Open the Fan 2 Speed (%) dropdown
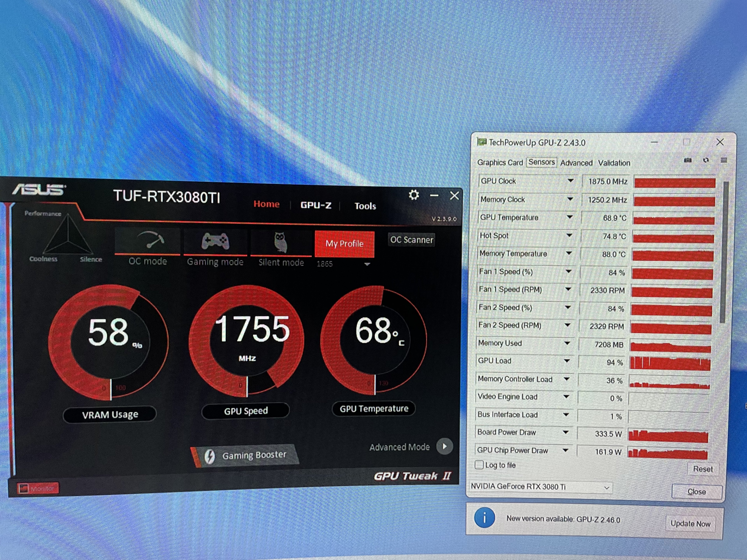747x560 pixels. click(568, 307)
